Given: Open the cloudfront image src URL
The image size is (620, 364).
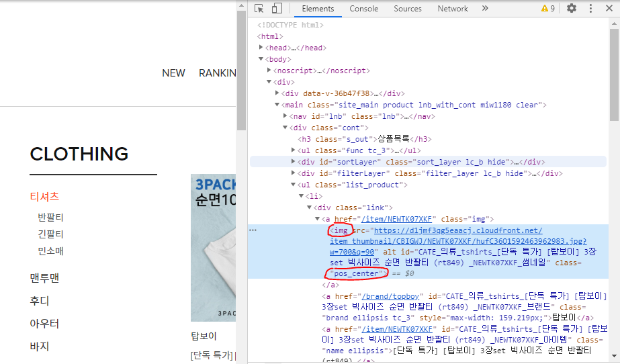Looking at the screenshot, I should (458, 241).
